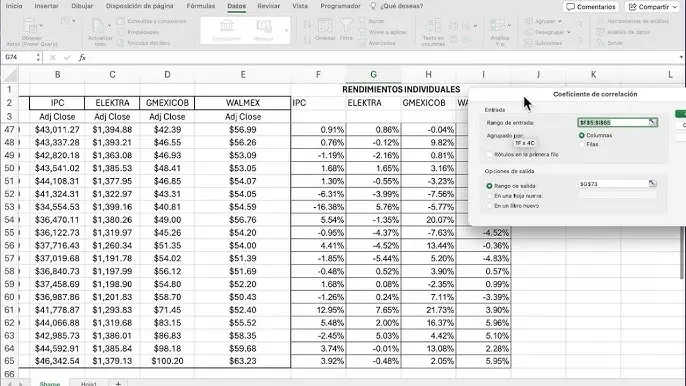
Task: Open the Análisis Y si dropdown arrow
Action: pyautogui.click(x=509, y=25)
